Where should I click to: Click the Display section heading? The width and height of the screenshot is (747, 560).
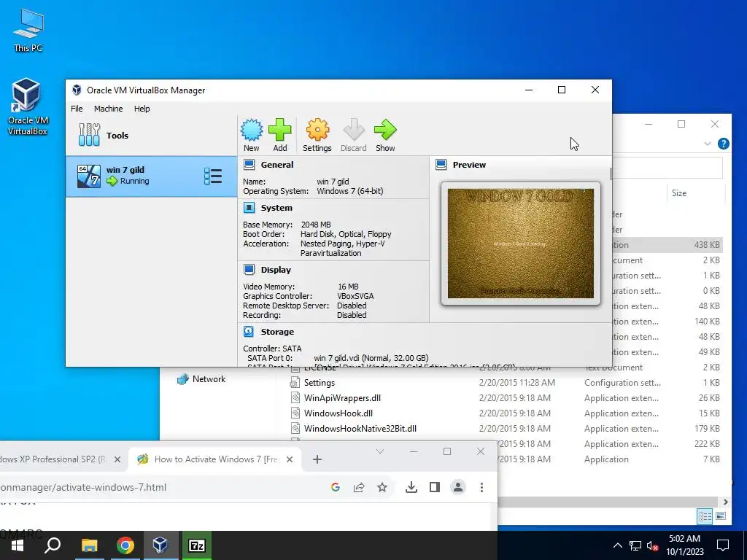coord(276,270)
